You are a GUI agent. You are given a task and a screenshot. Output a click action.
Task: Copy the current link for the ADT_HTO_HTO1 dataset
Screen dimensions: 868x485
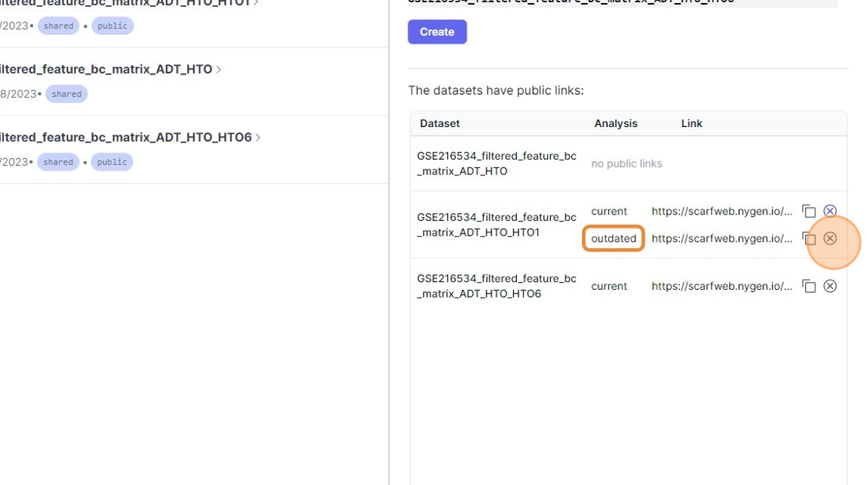809,212
